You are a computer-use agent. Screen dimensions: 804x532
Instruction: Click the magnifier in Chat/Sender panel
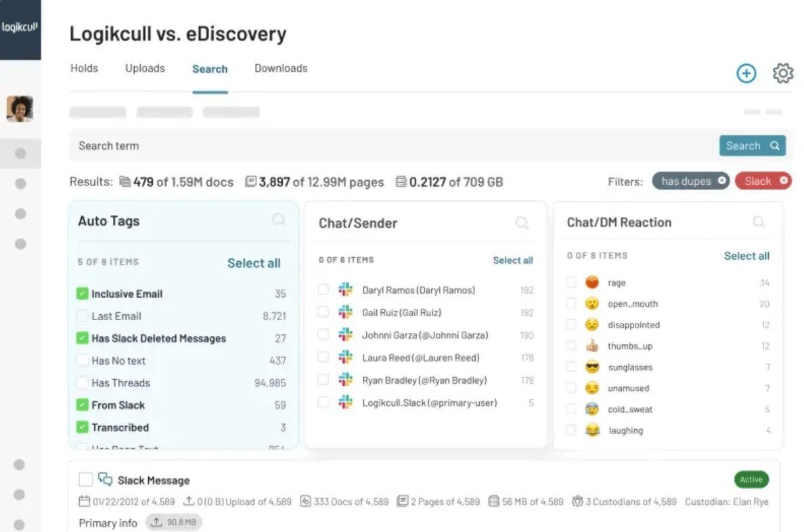(522, 223)
